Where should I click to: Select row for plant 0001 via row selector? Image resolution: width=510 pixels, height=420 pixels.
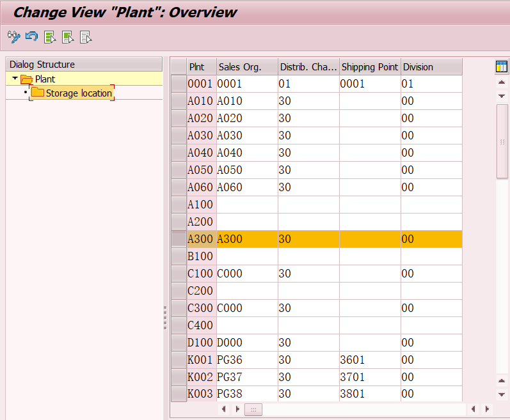pyautogui.click(x=179, y=84)
